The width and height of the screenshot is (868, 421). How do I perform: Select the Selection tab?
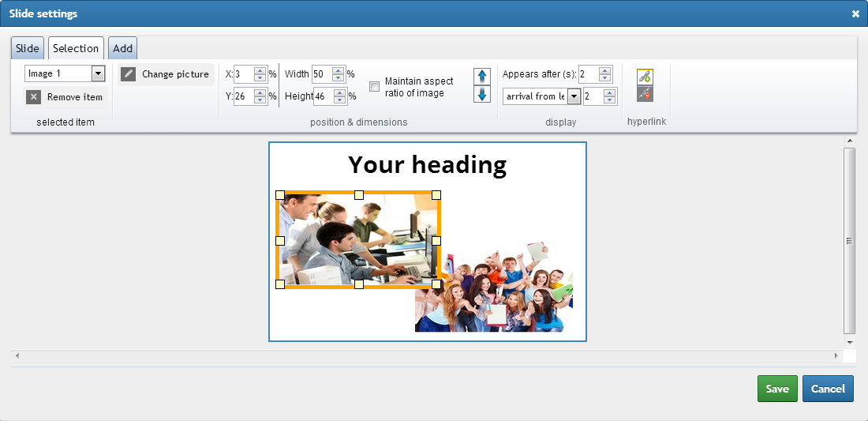76,48
